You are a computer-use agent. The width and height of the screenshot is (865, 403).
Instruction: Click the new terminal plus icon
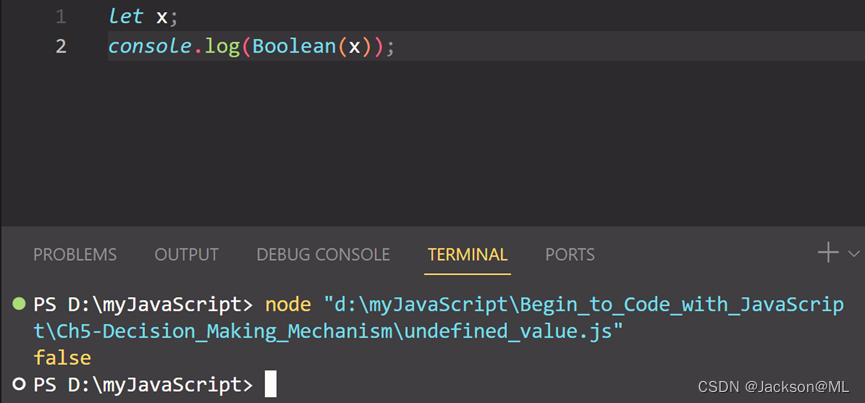pyautogui.click(x=827, y=253)
